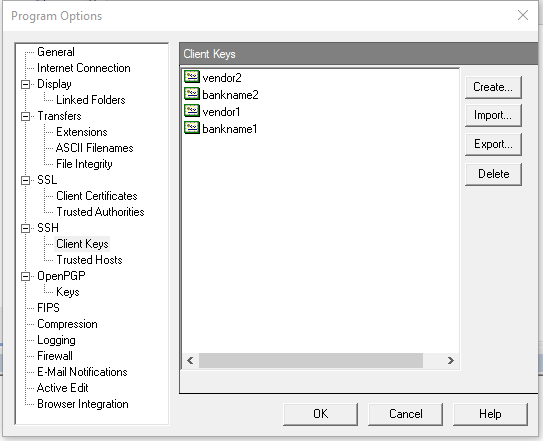The width and height of the screenshot is (543, 441).
Task: Select the SSH category label
Action: [48, 228]
